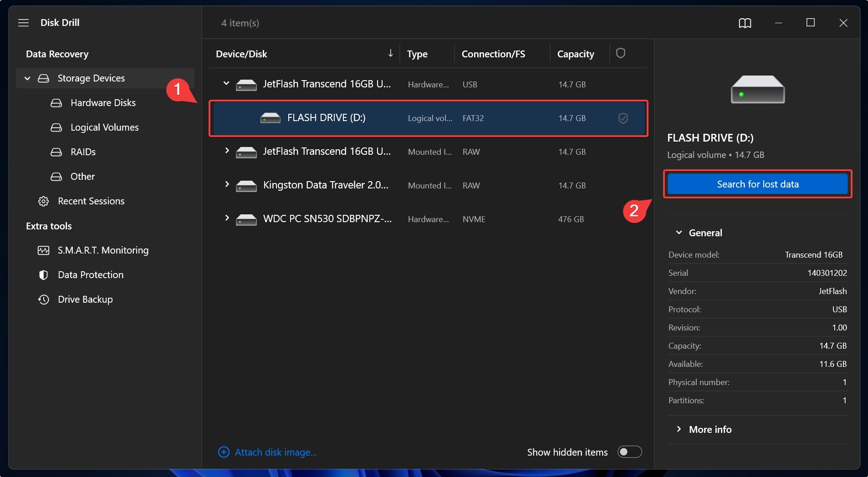Click the Device model value Transcend 16GB
Screen dimensions: 868x477
coord(814,255)
